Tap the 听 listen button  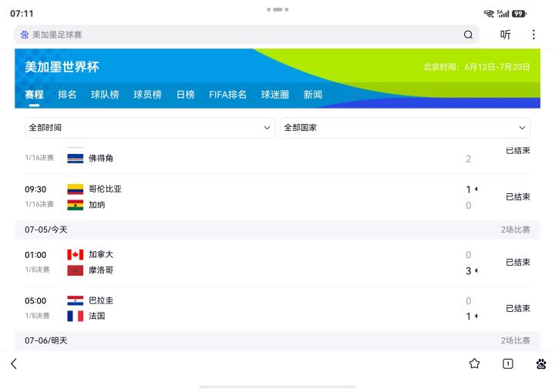[505, 35]
